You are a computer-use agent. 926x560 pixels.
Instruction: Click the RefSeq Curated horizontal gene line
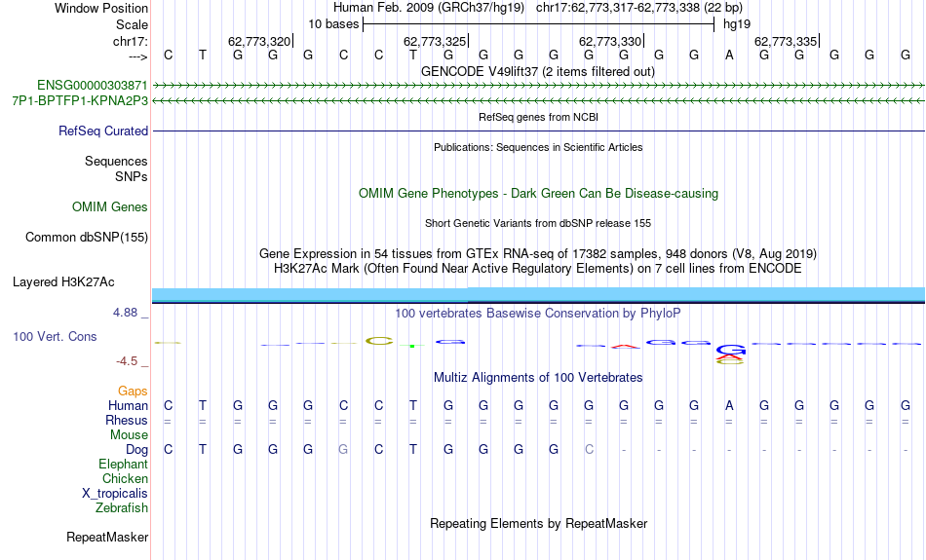[538, 131]
